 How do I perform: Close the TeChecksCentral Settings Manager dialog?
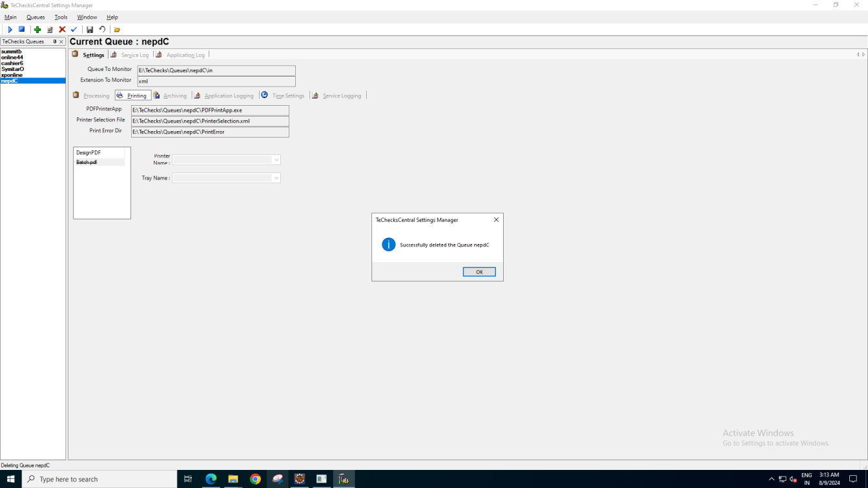coord(496,219)
